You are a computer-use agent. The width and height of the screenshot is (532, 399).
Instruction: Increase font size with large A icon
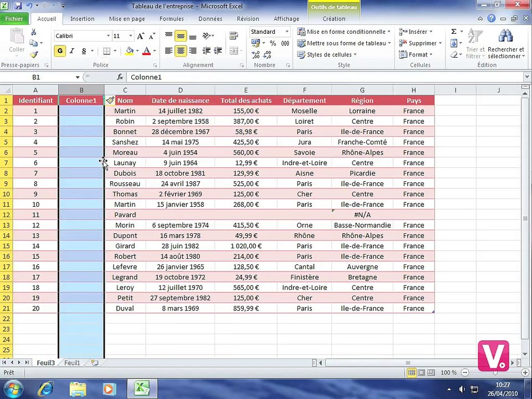pyautogui.click(x=140, y=36)
